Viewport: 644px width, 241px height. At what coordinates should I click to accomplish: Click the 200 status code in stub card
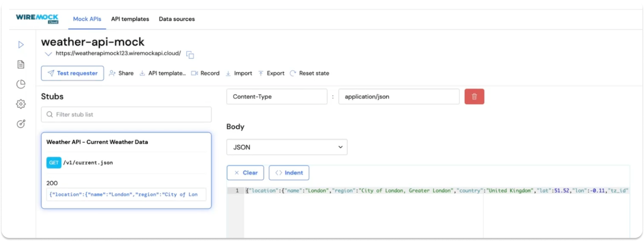pyautogui.click(x=52, y=183)
